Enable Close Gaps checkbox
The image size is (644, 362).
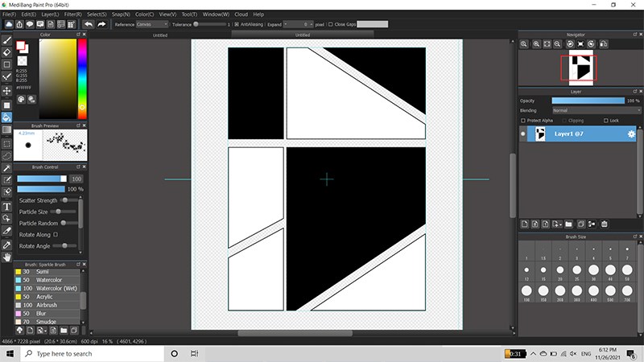pos(331,24)
